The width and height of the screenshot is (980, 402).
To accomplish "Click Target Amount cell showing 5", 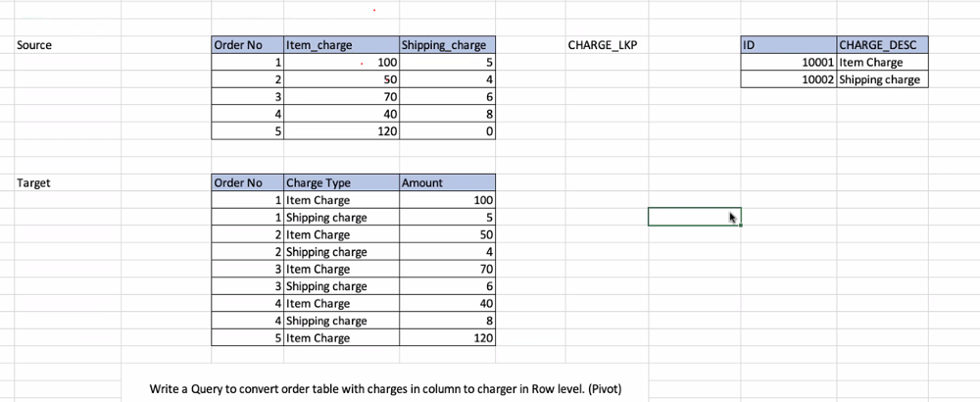I will [448, 218].
